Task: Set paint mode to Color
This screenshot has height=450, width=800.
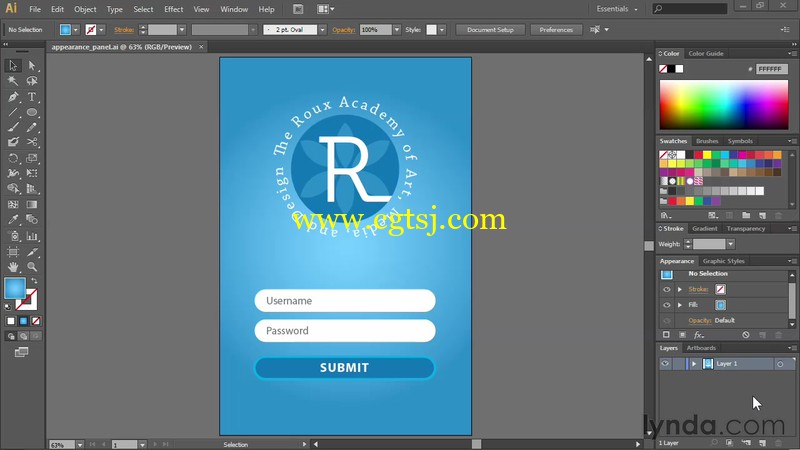Action: pos(11,321)
